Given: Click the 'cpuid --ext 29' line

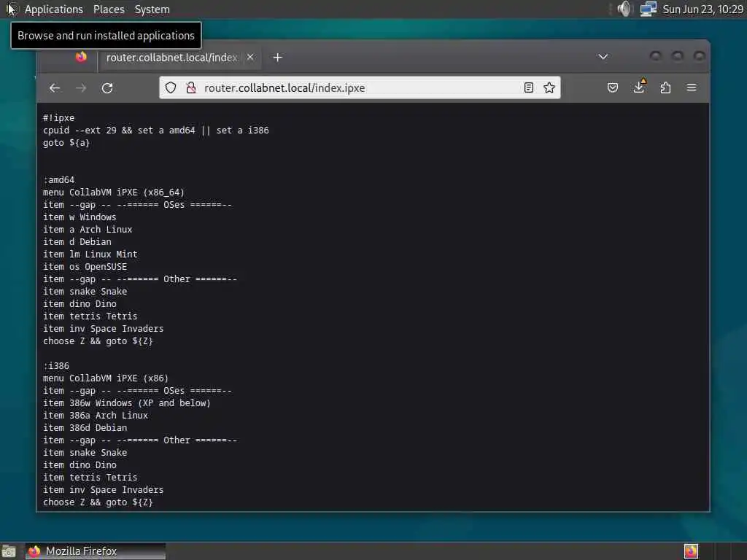Looking at the screenshot, I should pyautogui.click(x=156, y=130).
